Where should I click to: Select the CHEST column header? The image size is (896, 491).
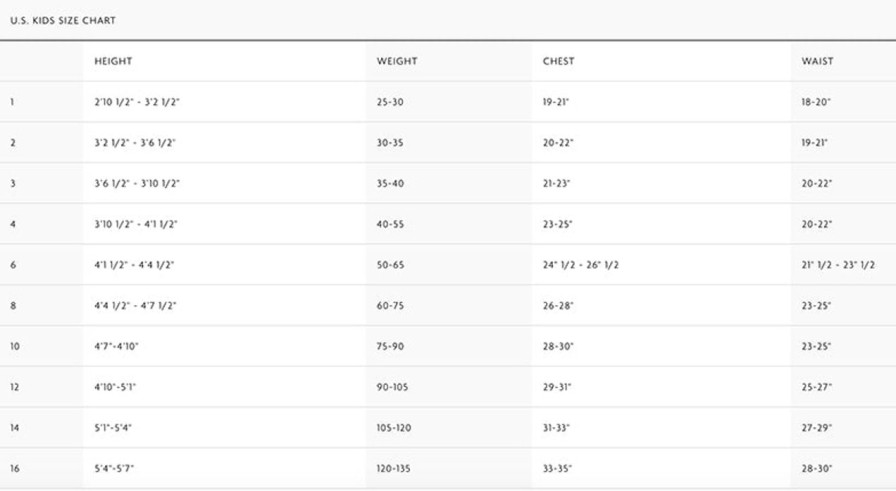point(558,61)
